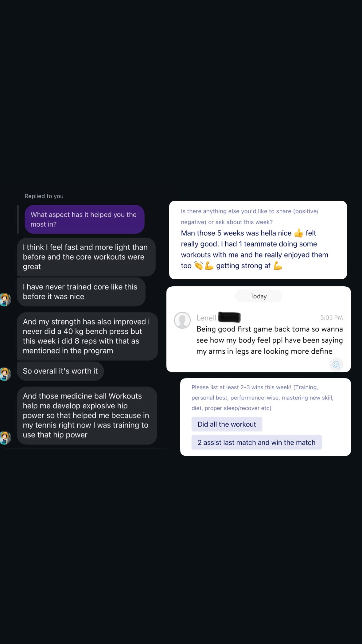
Task: Select avatar beside the medicine ball message
Action: click(x=5, y=438)
